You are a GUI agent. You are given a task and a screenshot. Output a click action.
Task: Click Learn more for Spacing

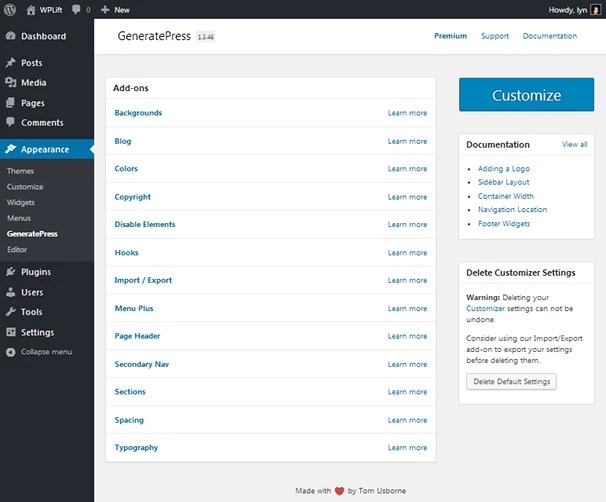tap(407, 420)
